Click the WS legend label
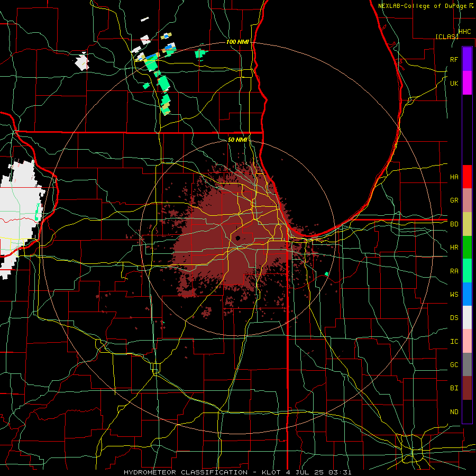Viewport: 476px width, 476px height. pos(454,294)
